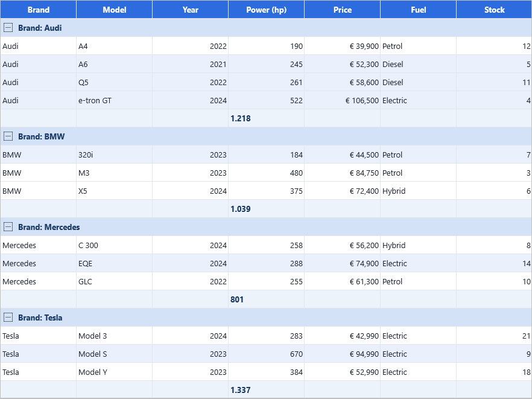Image resolution: width=532 pixels, height=399 pixels.
Task: Click the € 72,400 price cell
Action: point(343,191)
